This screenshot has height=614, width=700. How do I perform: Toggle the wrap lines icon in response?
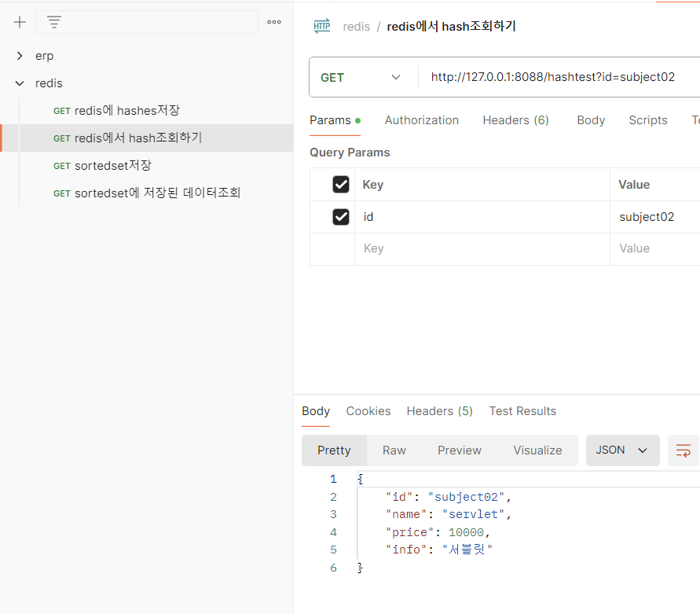point(683,450)
